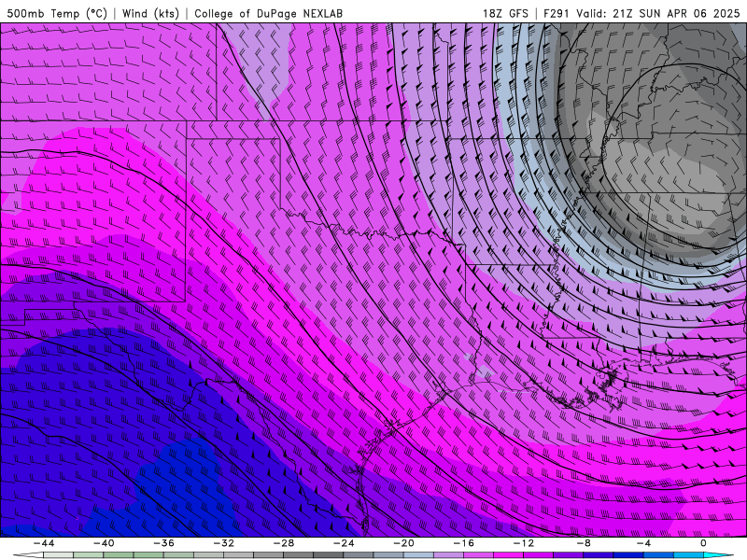This screenshot has height=560, width=747.
Task: Click the -24 legend label
Action: coord(344,543)
